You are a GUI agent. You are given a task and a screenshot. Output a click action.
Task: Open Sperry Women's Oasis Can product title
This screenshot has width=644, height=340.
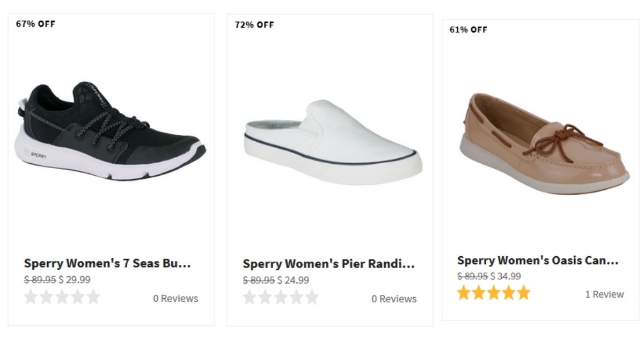click(x=538, y=261)
